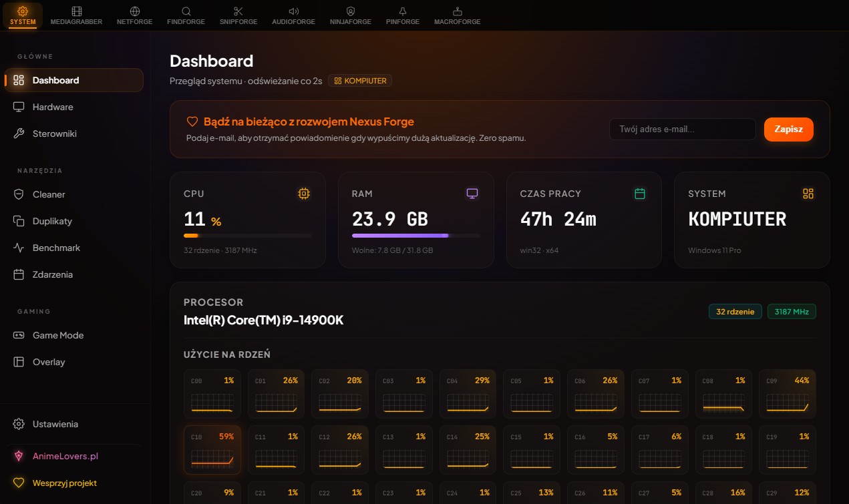The width and height of the screenshot is (849, 504).
Task: Click the heart icon in newsletter banner
Action: point(192,121)
